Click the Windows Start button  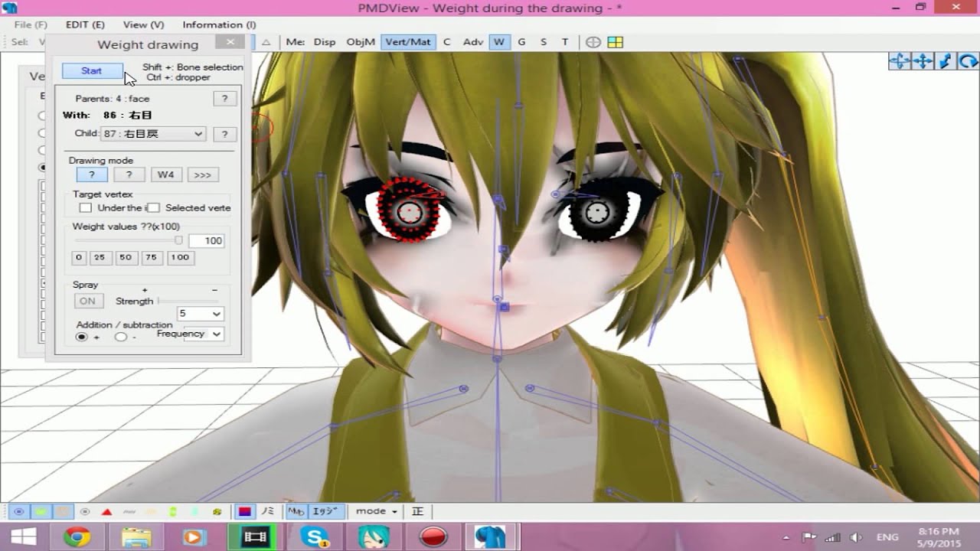point(23,537)
